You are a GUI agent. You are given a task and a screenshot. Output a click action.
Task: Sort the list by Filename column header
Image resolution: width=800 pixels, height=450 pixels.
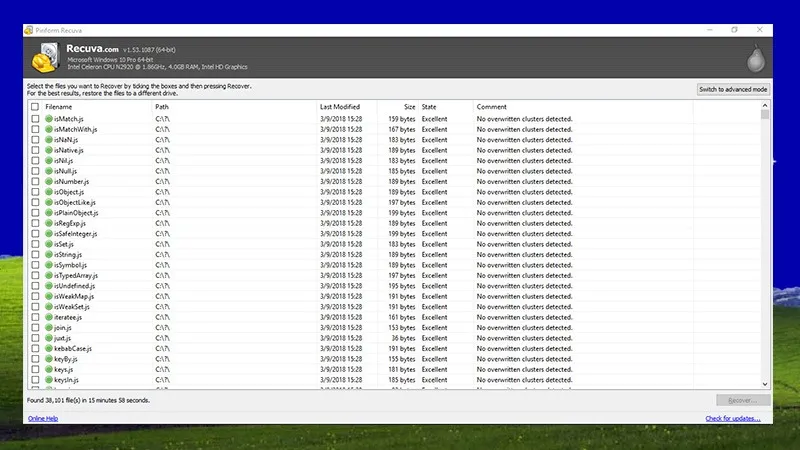coord(59,107)
